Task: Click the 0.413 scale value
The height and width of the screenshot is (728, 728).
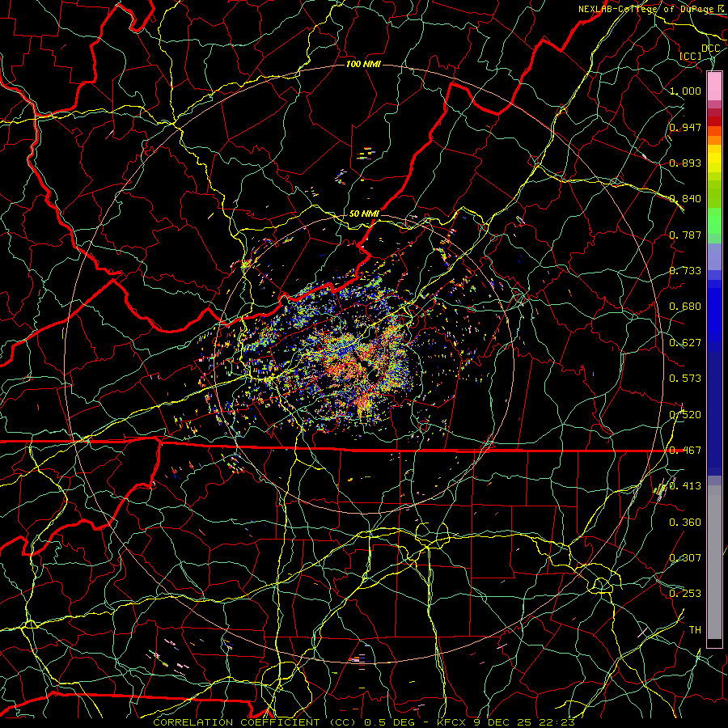Action: pos(685,486)
